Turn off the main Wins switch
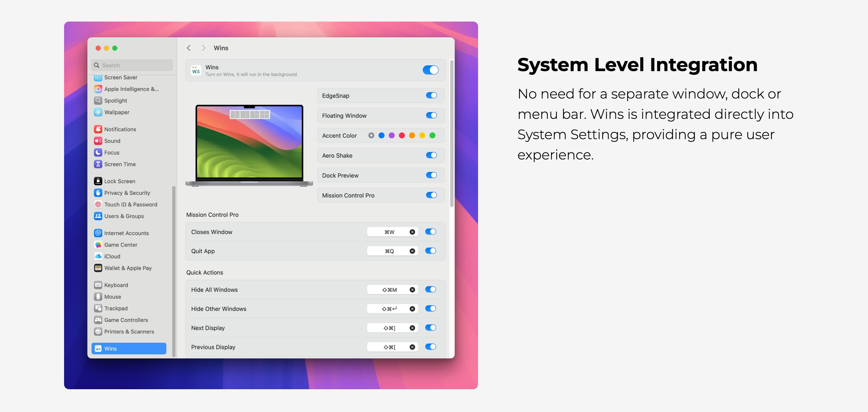Image resolution: width=868 pixels, height=412 pixels. pos(431,70)
